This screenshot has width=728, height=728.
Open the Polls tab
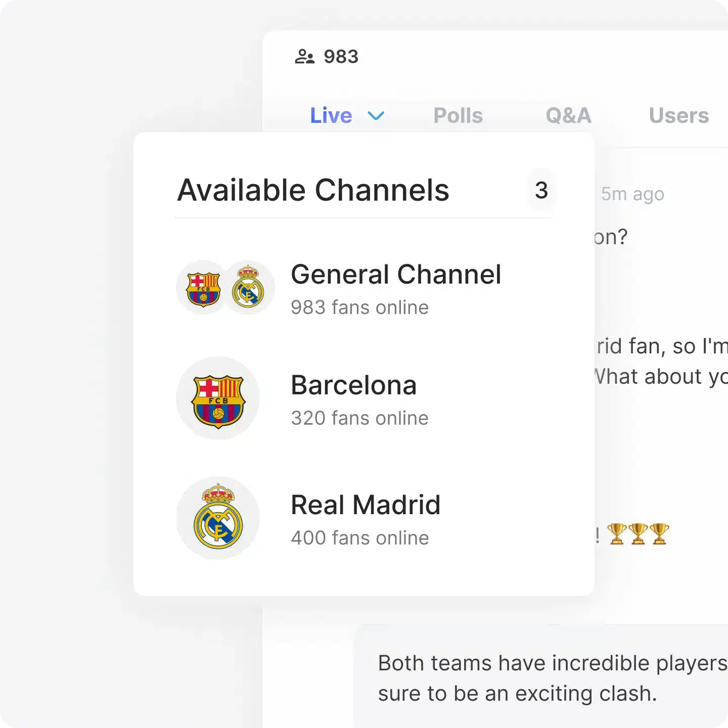[x=458, y=116]
